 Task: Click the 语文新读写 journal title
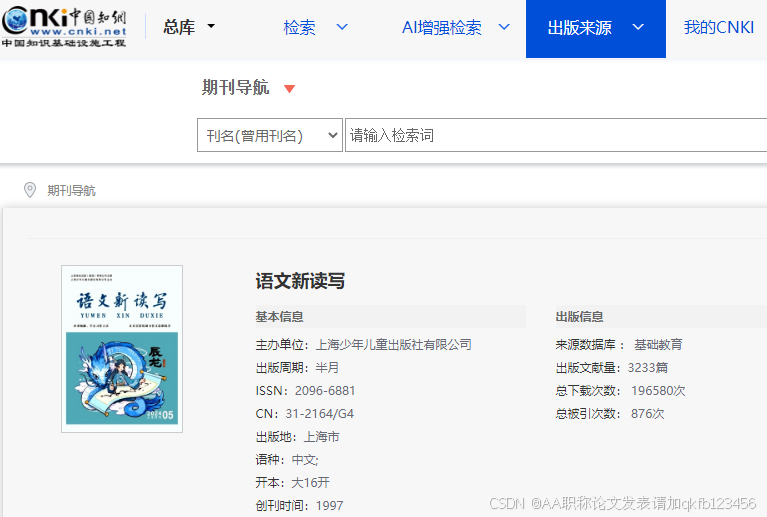tap(300, 281)
